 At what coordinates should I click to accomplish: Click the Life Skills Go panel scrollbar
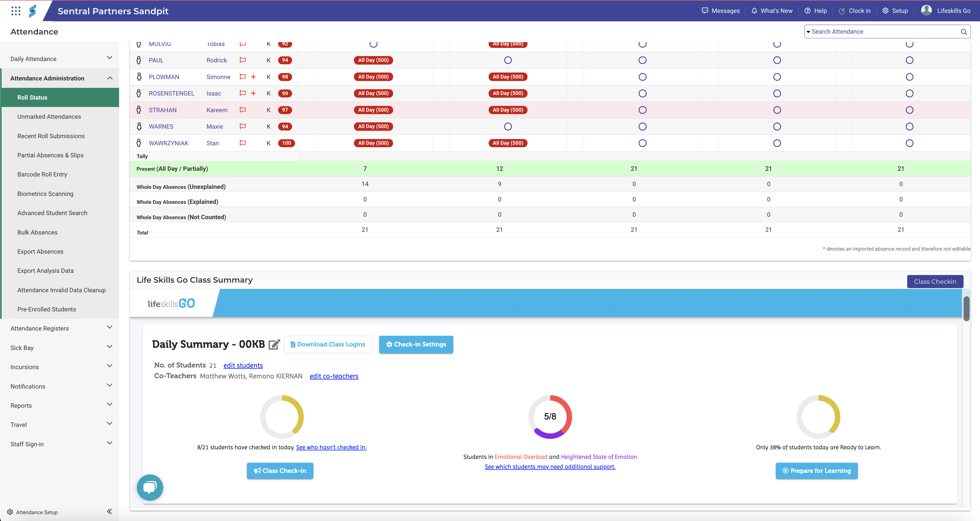966,309
